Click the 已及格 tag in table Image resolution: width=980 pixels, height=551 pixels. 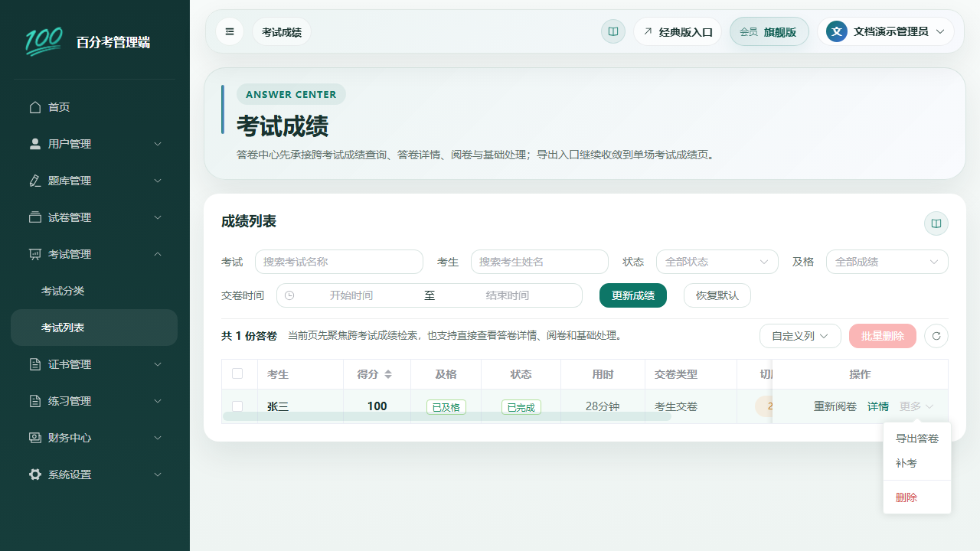446,407
